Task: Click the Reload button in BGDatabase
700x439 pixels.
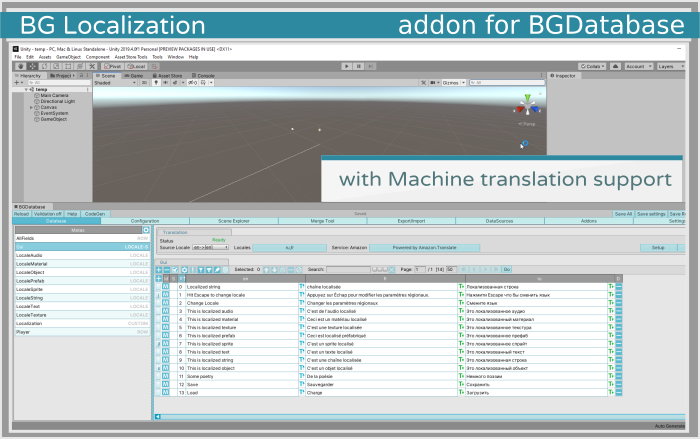Action: [x=21, y=213]
